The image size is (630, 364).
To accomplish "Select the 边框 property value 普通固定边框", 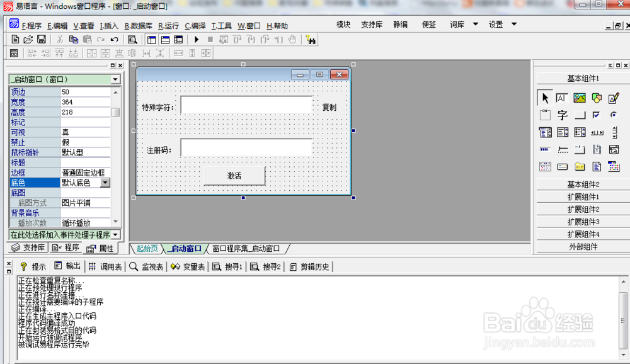I will point(85,173).
